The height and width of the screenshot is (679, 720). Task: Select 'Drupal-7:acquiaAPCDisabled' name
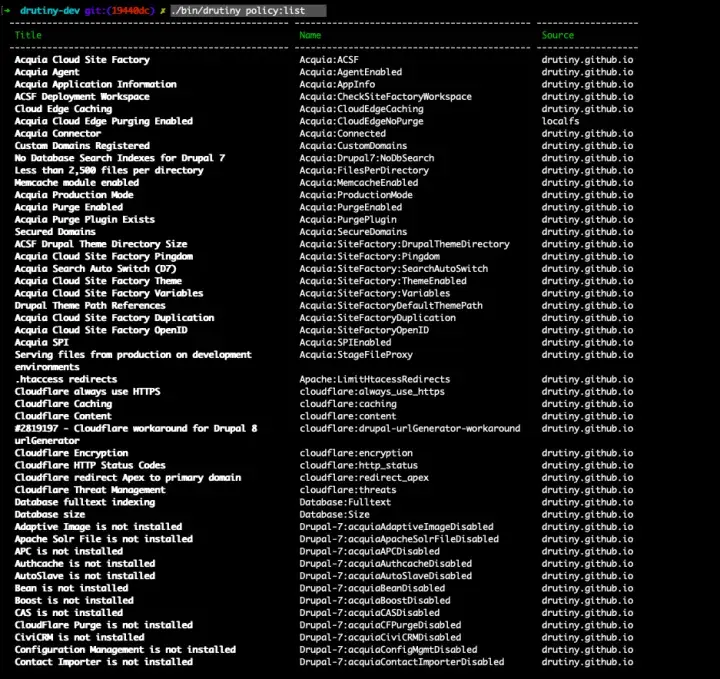coord(370,552)
